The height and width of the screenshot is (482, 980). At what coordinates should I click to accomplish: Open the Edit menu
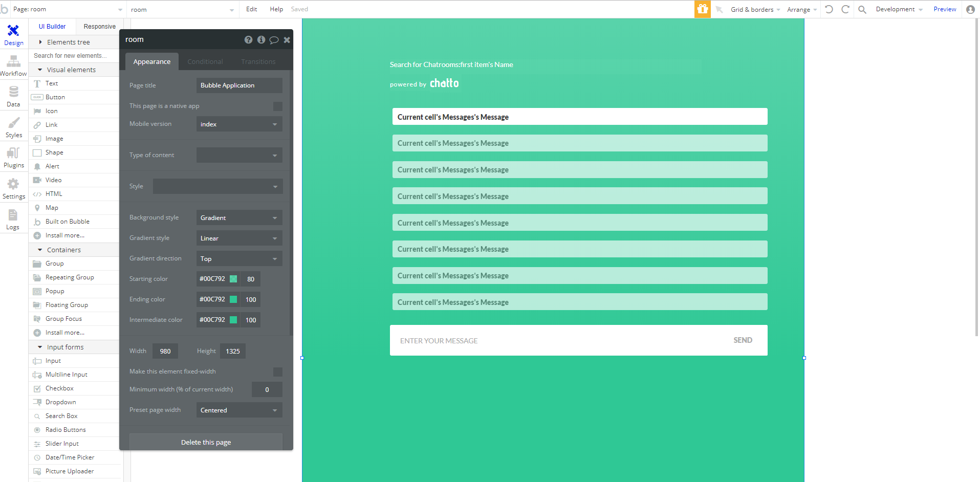[252, 9]
